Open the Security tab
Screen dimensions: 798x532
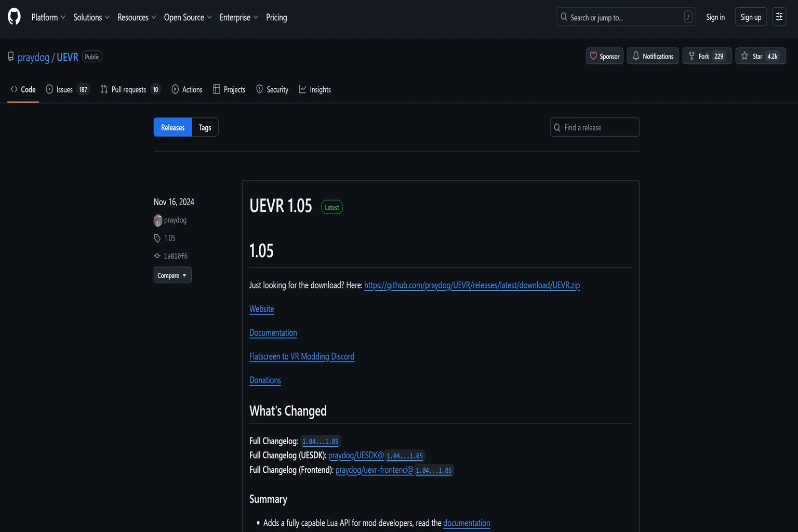coord(272,89)
